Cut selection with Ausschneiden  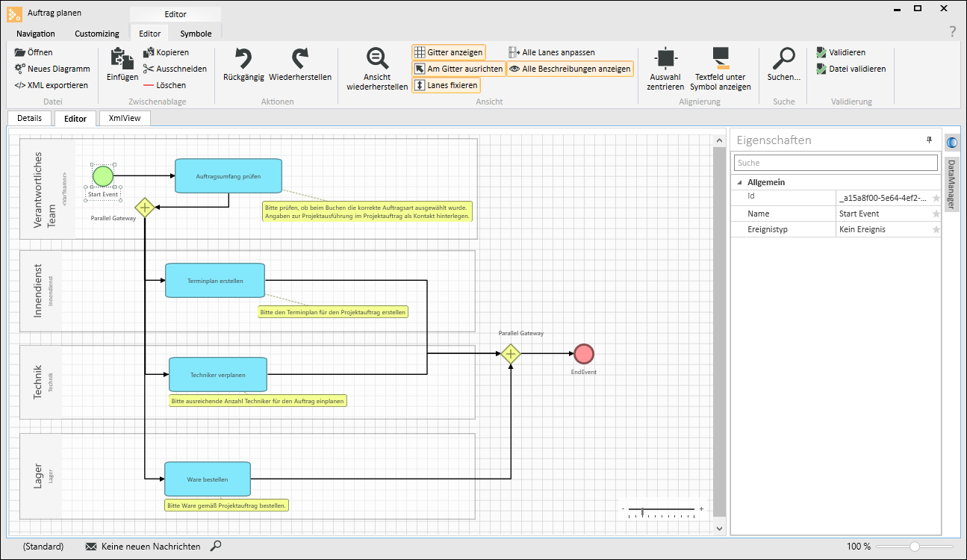[x=175, y=69]
